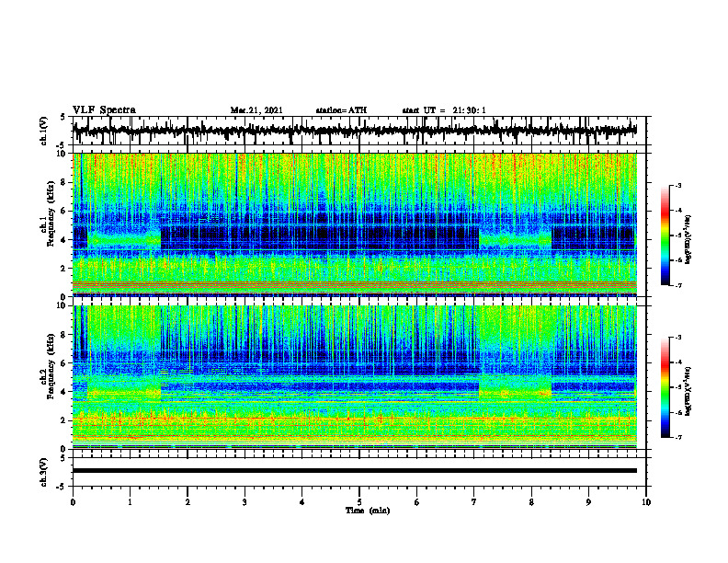The height and width of the screenshot is (563, 728).
Task: Click the "ch.3(V)" axis label
Action: coord(44,472)
